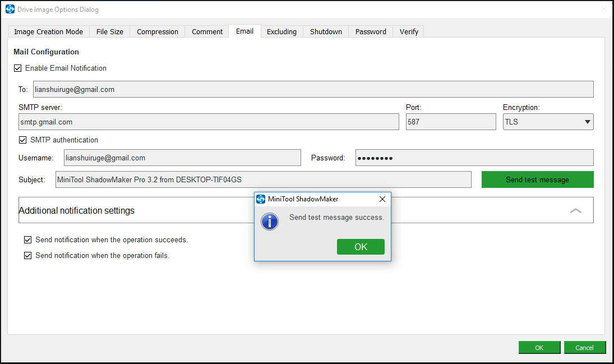This screenshot has width=614, height=364.
Task: Click OK at the dialog bottom right
Action: tap(539, 348)
